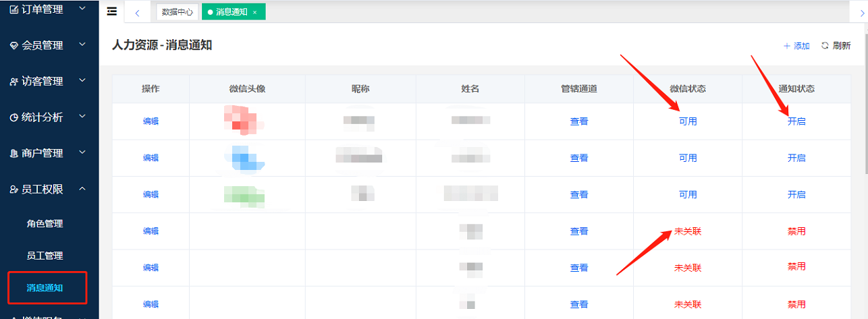Toggle 开启 notification status in first row
The image size is (868, 319).
(x=796, y=121)
